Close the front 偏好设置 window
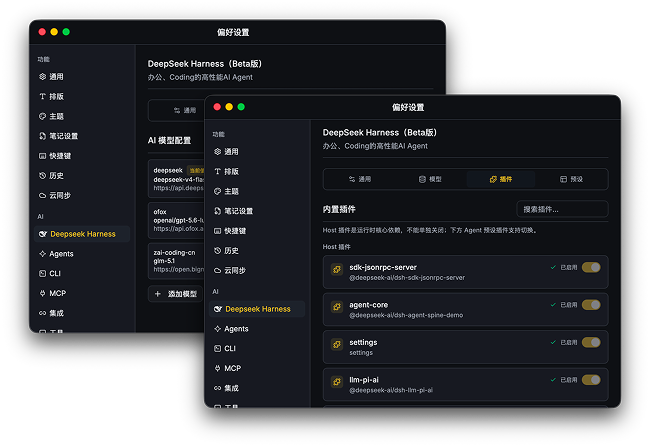Screen dimensions: 650x447 point(217,107)
